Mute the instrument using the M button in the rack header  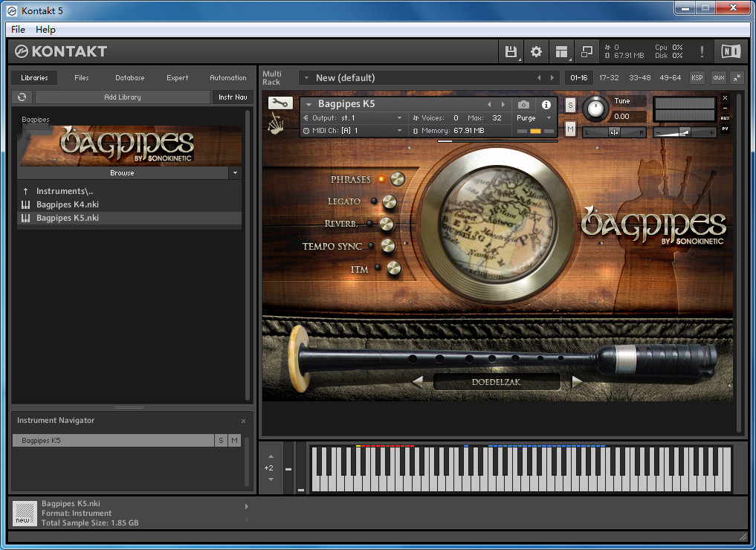click(570, 129)
